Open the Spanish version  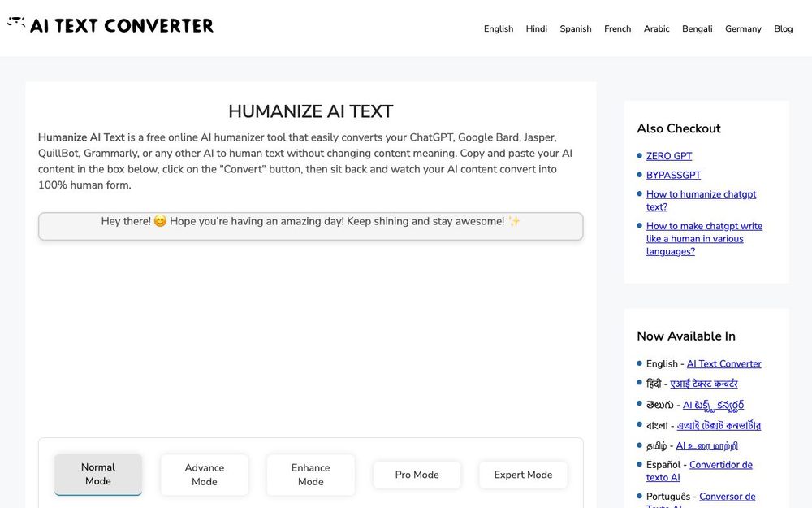(x=575, y=28)
